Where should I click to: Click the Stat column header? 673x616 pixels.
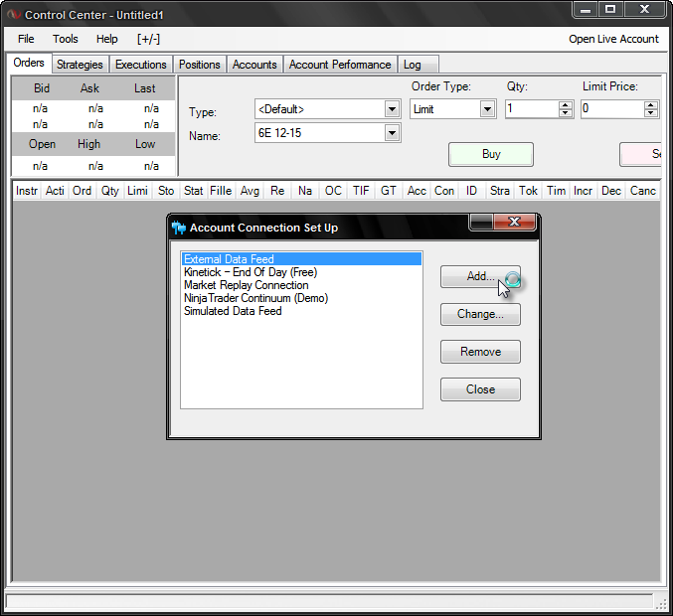[x=193, y=191]
